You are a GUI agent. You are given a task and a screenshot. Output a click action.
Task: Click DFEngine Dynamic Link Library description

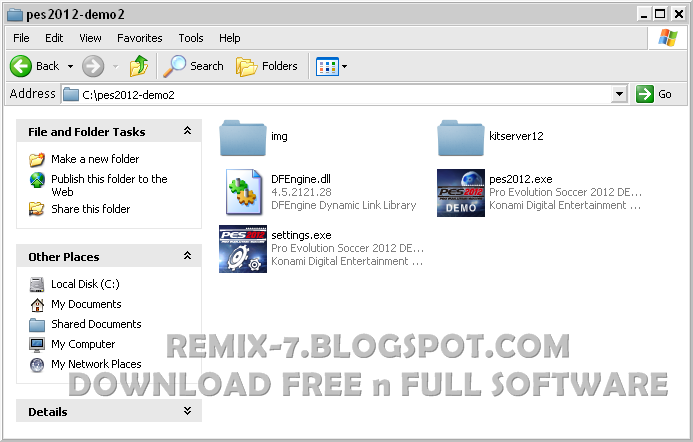tap(343, 206)
